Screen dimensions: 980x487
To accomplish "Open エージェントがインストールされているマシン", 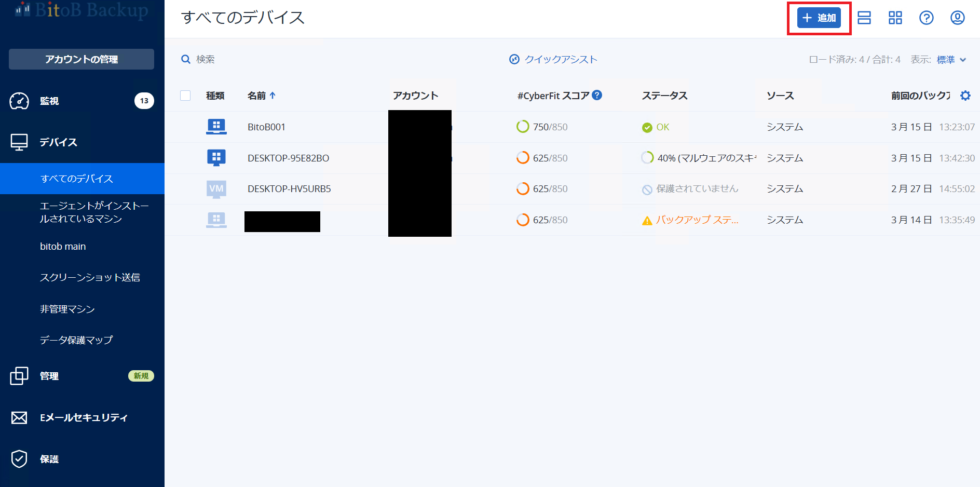I will (94, 212).
